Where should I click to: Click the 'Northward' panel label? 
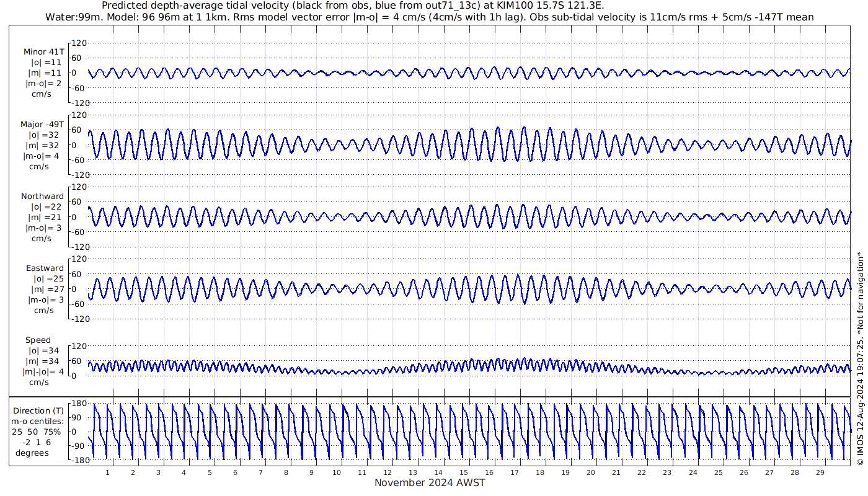coord(42,197)
